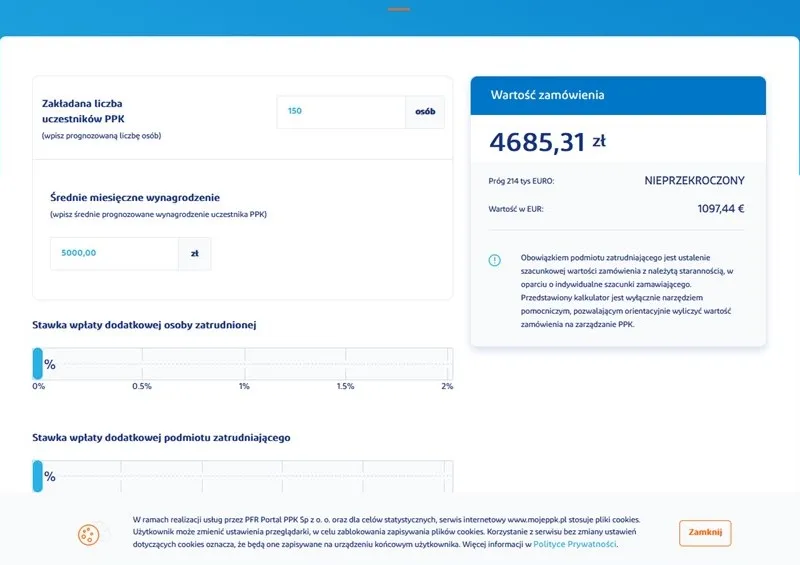Click the percent handle of employer rate slider
800x565 pixels.
pyautogui.click(x=38, y=476)
